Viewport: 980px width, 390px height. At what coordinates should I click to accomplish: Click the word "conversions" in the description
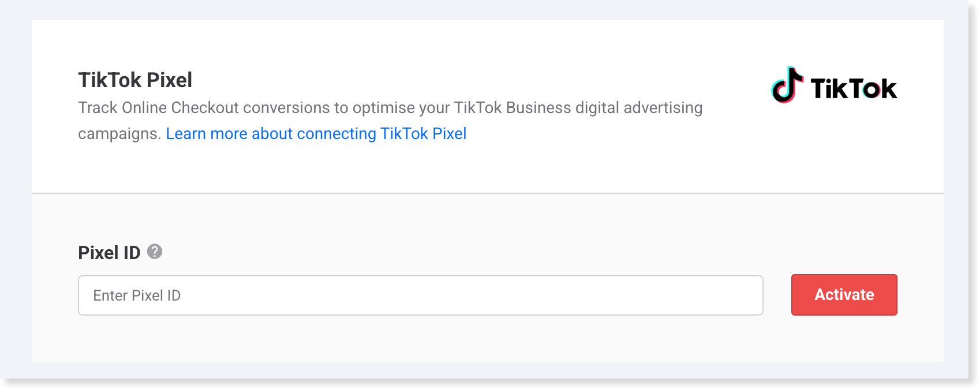[x=287, y=108]
